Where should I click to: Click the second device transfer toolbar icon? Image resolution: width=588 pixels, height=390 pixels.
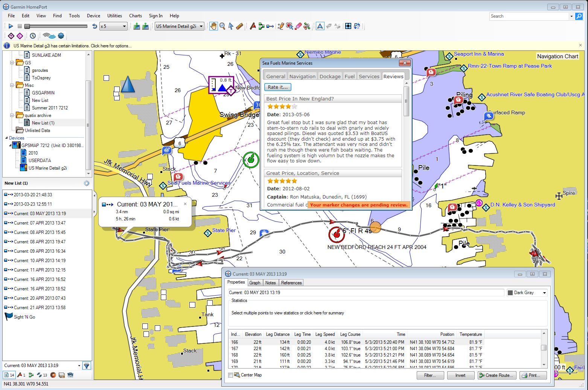(x=145, y=26)
